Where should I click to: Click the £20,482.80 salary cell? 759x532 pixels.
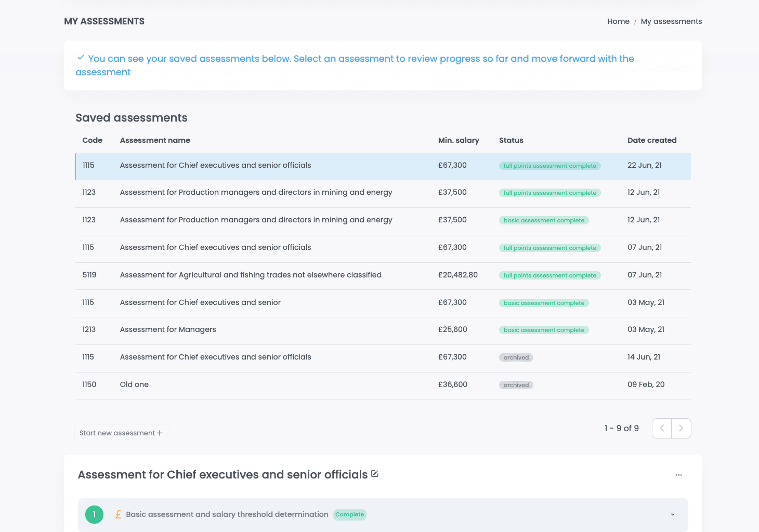point(458,275)
